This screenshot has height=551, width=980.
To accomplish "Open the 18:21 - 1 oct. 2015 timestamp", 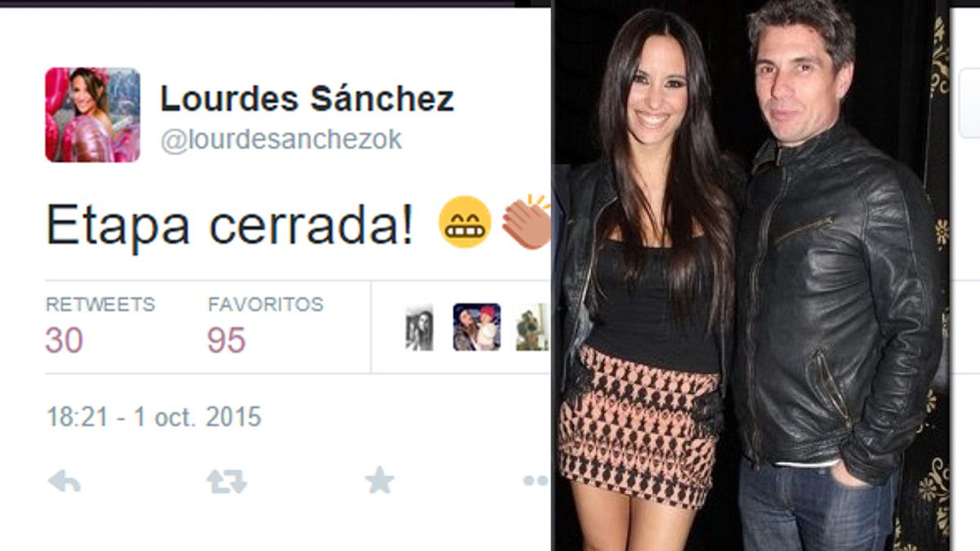I will coord(154,417).
